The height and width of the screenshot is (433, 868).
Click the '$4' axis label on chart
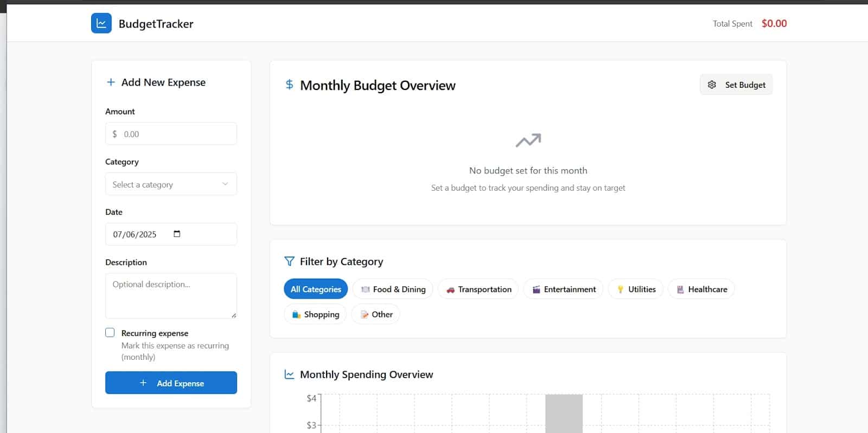click(311, 398)
